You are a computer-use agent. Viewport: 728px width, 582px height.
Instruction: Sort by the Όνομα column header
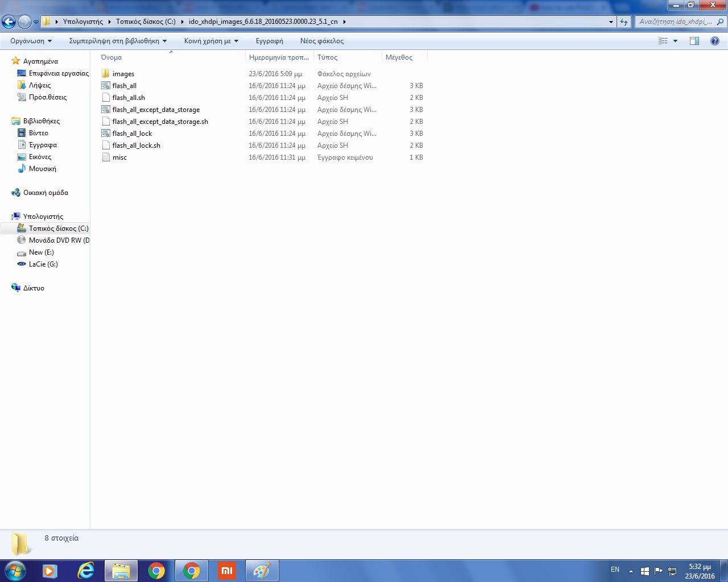click(x=171, y=57)
